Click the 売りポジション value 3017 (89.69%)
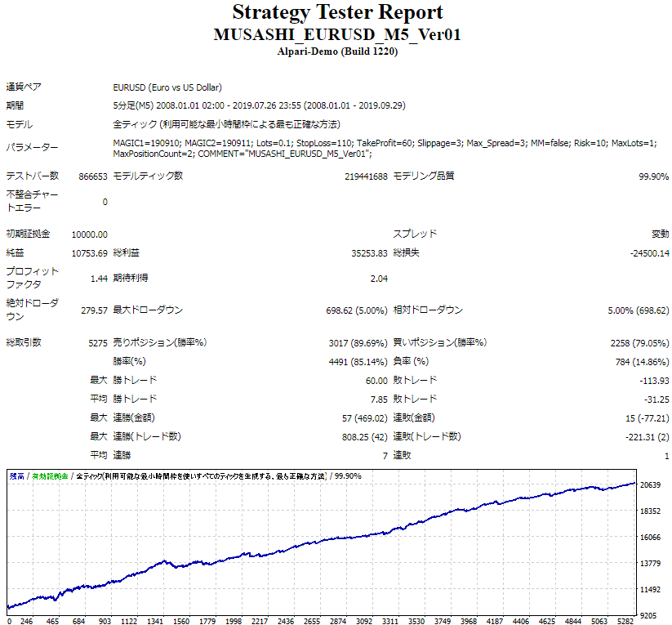This screenshot has width=672, height=625. [358, 343]
